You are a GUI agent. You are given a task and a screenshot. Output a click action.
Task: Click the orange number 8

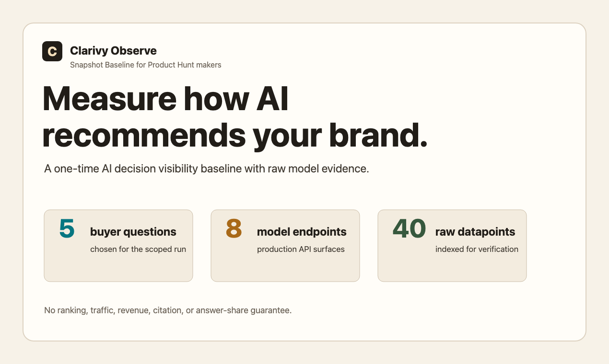[x=234, y=228]
